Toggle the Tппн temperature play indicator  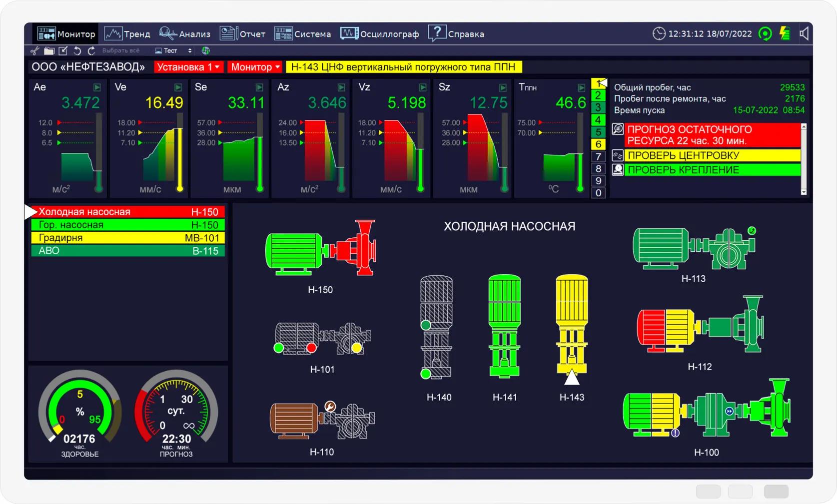(x=582, y=88)
